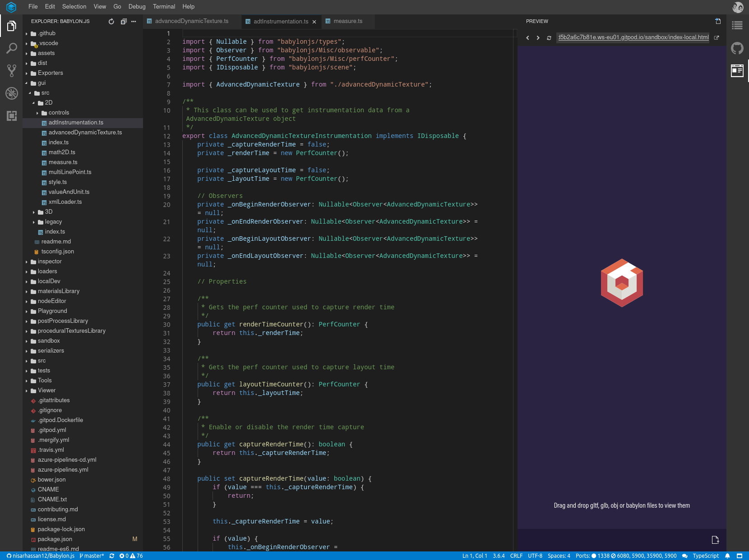Expand the legacy folder
This screenshot has width=749, height=560.
[x=83, y=222]
